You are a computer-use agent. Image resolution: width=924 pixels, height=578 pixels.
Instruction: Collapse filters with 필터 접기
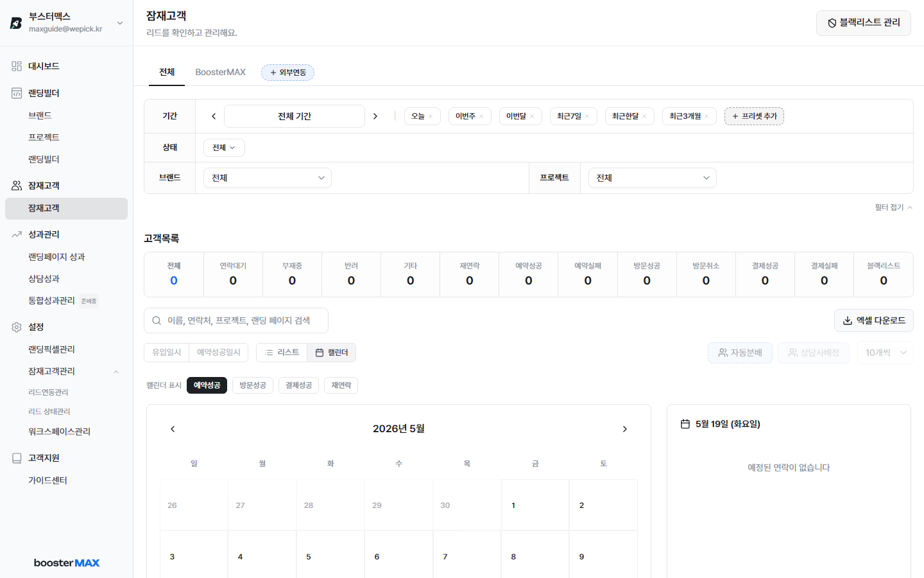click(x=893, y=207)
